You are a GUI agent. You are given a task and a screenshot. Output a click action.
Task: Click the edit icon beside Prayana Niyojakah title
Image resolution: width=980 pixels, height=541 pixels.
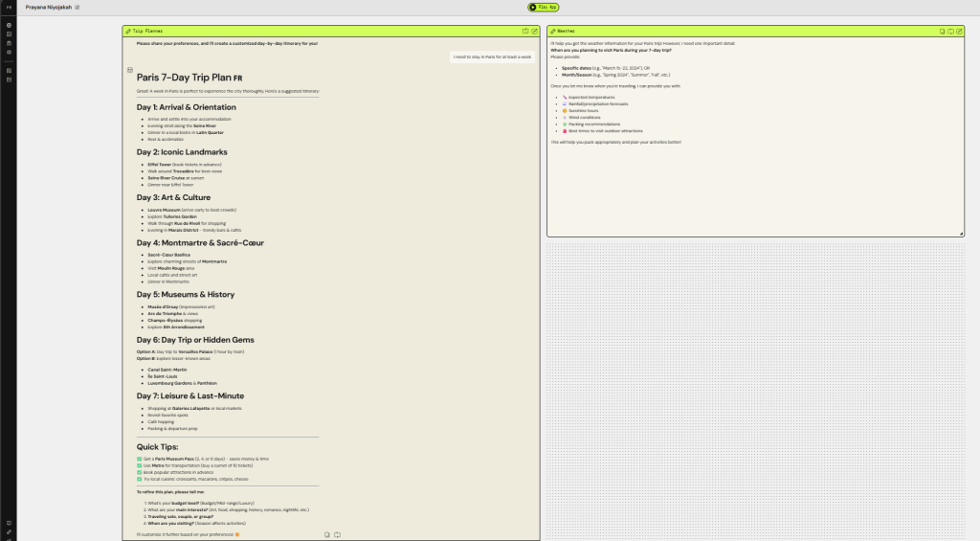pos(78,7)
